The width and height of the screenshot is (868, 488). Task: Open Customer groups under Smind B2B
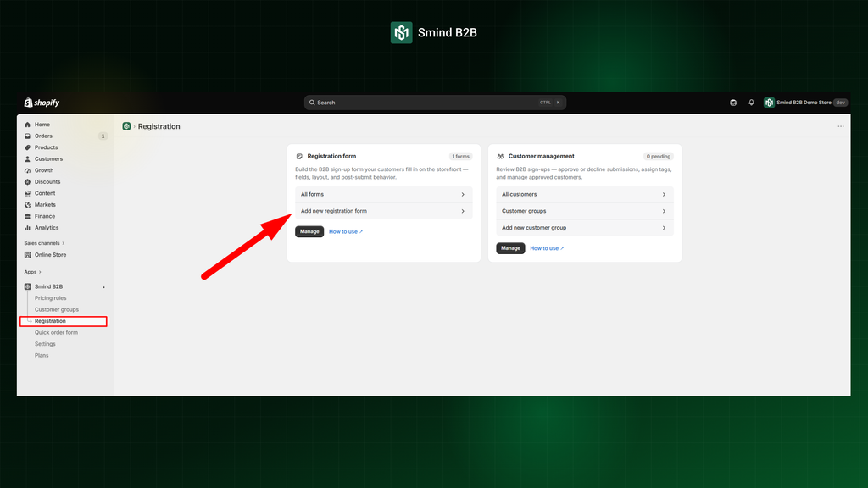pyautogui.click(x=57, y=310)
